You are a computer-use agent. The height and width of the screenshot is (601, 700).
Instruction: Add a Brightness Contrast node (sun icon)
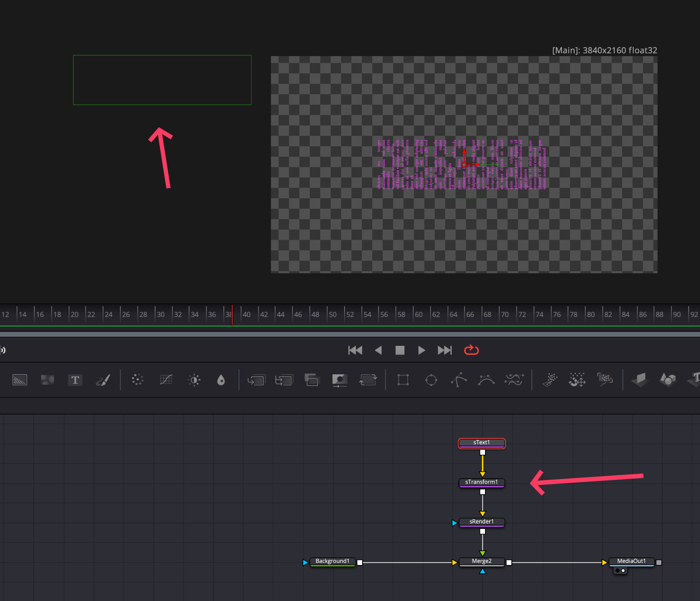coord(194,380)
